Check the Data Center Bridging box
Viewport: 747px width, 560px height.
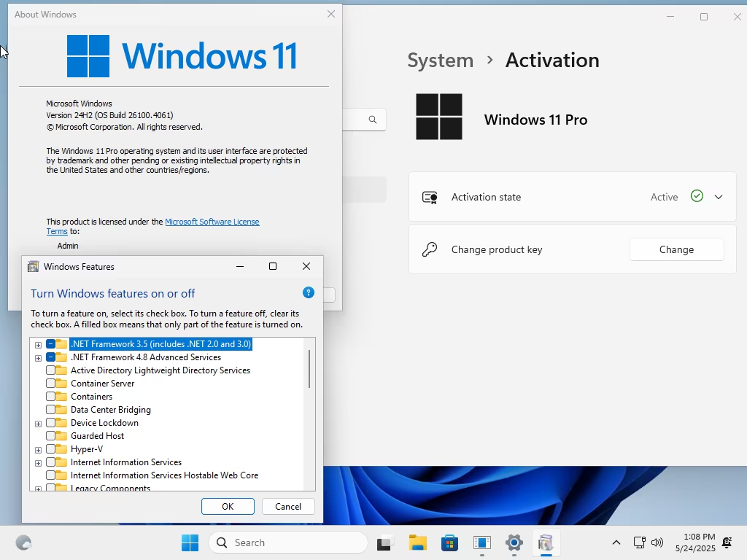[x=50, y=410]
